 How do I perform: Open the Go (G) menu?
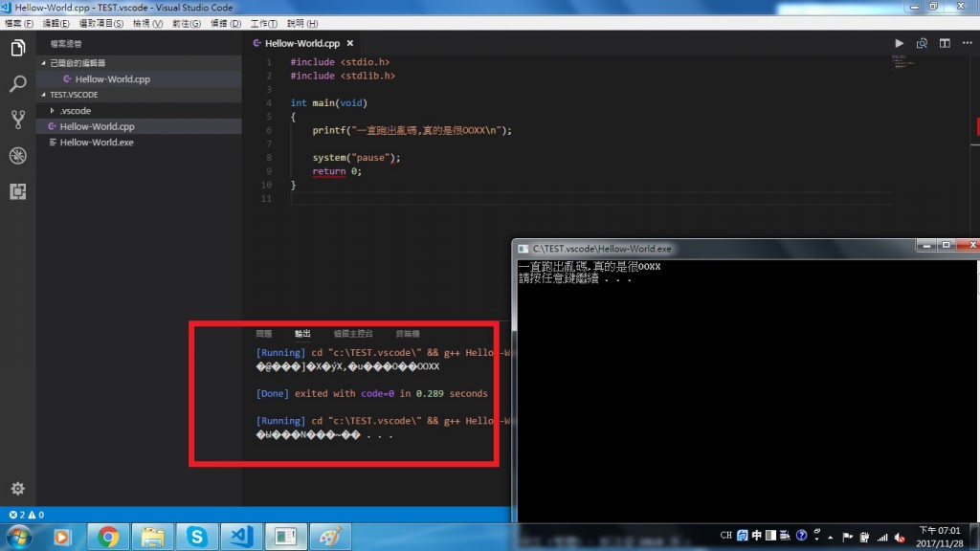(x=187, y=23)
